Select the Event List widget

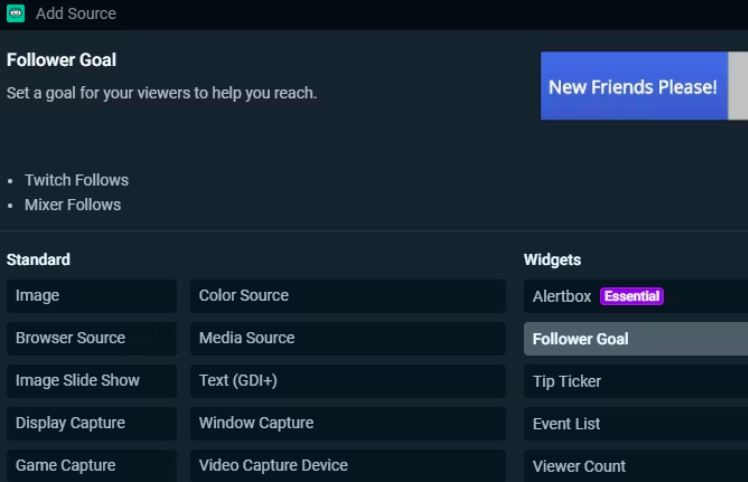(x=636, y=424)
